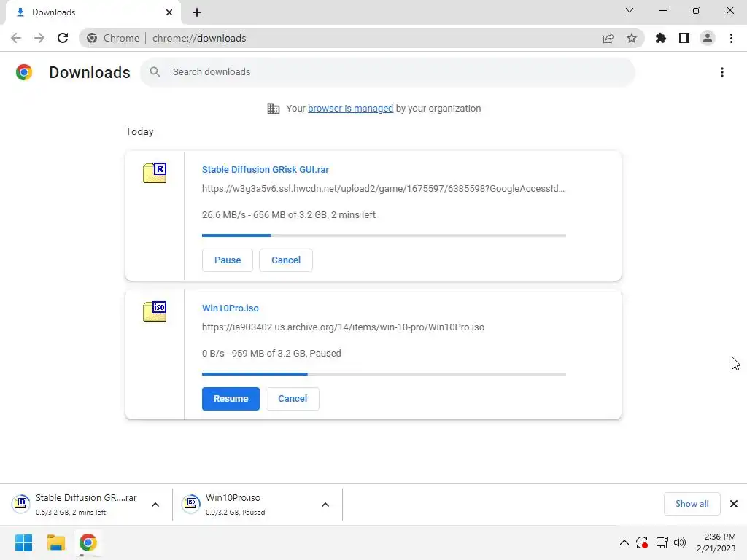Click the '0 B/s - 959 MB of 3.2 GB, Paused' text

click(x=271, y=354)
